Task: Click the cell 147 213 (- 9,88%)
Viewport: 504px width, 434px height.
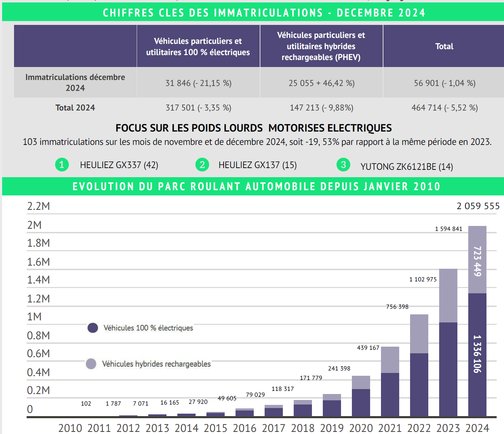Action: (321, 108)
